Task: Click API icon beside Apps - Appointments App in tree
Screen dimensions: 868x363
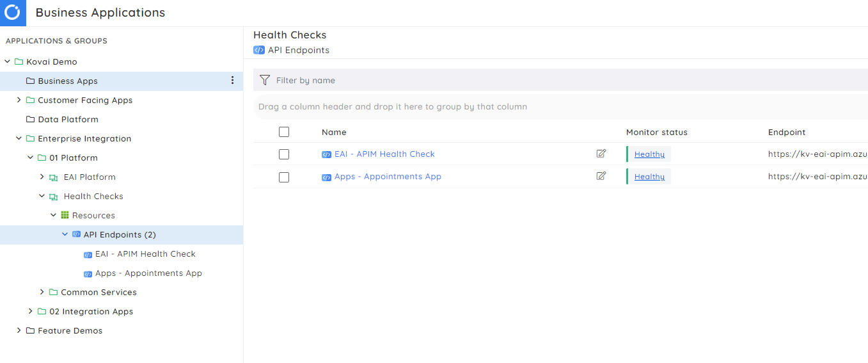Action: (x=88, y=274)
